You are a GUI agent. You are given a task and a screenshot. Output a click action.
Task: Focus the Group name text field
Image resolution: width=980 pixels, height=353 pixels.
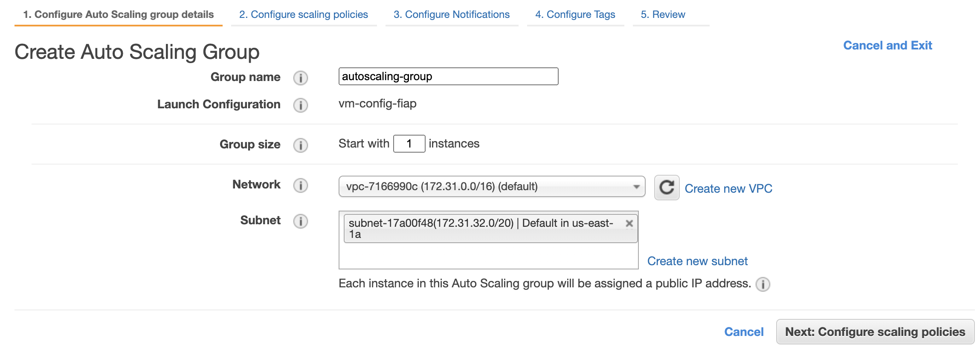(x=448, y=76)
